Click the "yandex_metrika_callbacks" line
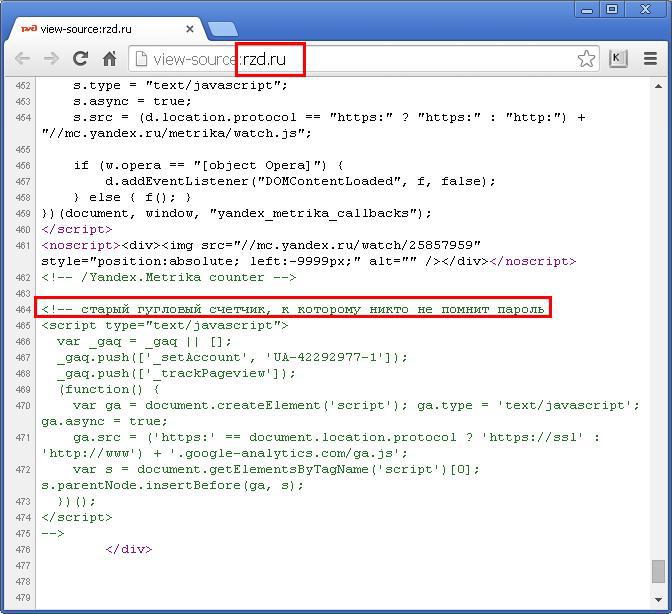Screen dimensions: 672x614 point(236,213)
